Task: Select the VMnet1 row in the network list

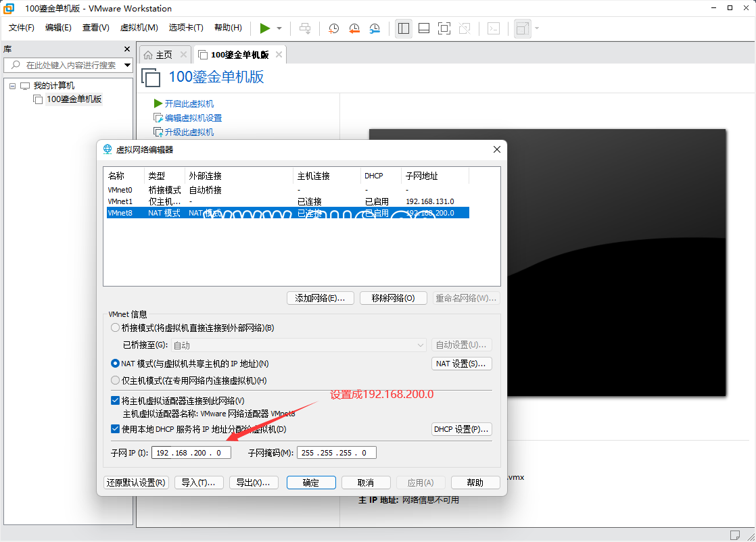Action: point(288,201)
